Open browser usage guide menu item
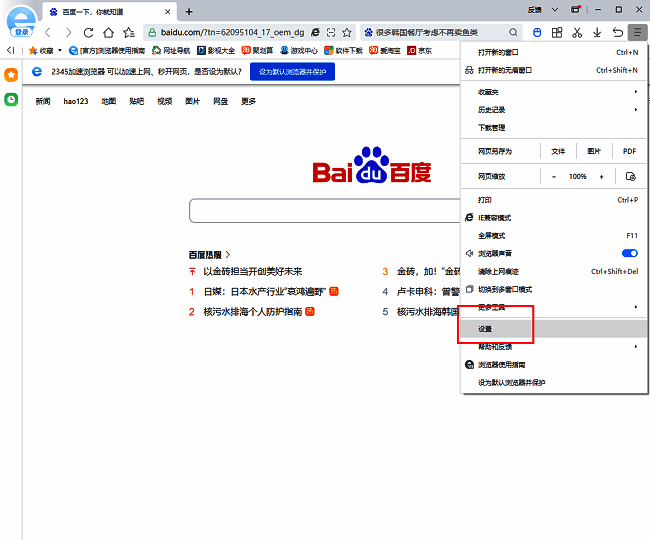 (x=553, y=365)
